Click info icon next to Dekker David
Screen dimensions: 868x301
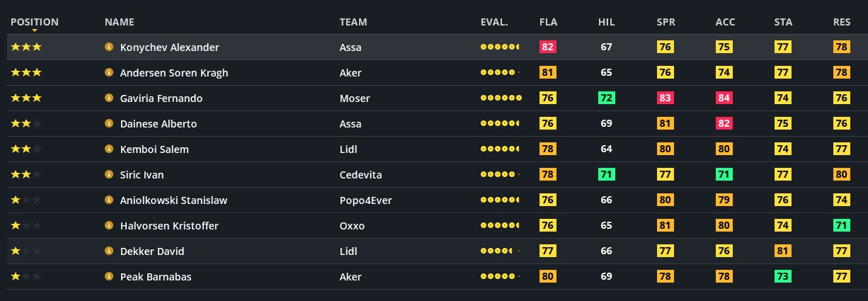(x=109, y=251)
